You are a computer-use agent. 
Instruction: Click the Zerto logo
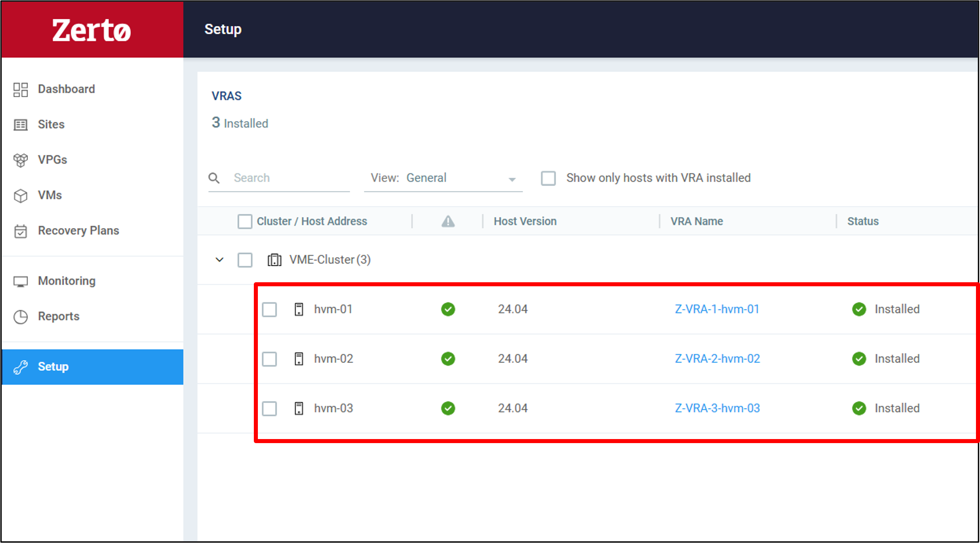91,30
